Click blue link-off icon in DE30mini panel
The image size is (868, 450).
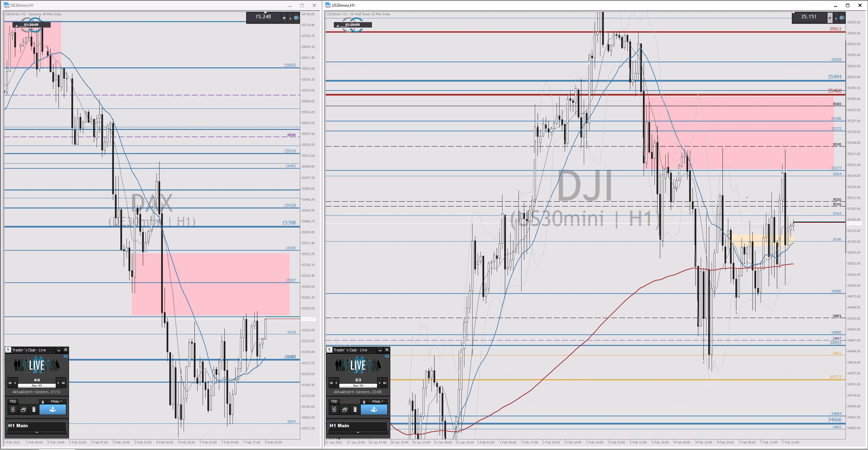pos(66,356)
